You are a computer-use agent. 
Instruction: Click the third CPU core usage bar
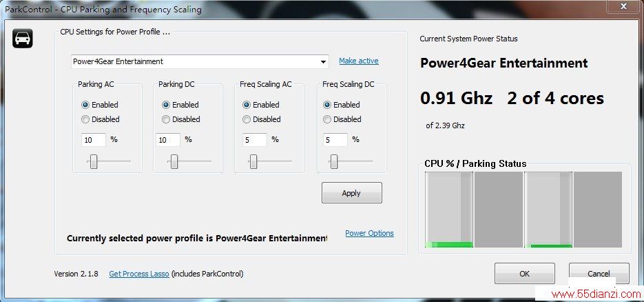pyautogui.click(x=548, y=210)
